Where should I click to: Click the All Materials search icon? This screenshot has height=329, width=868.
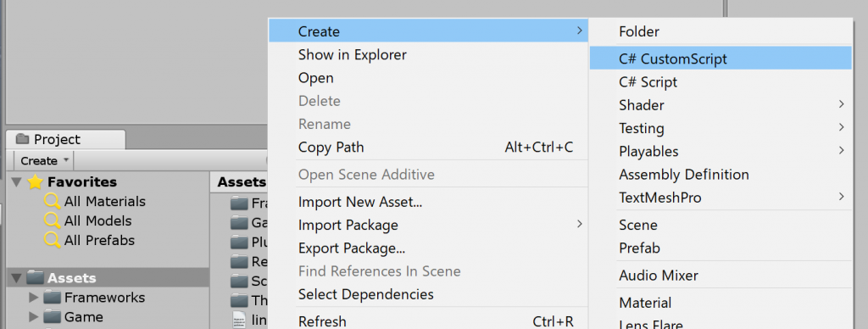pyautogui.click(x=53, y=202)
